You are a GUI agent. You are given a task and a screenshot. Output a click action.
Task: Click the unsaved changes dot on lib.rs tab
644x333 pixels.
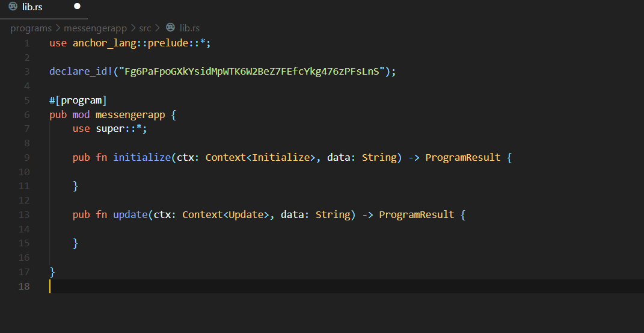(x=77, y=6)
